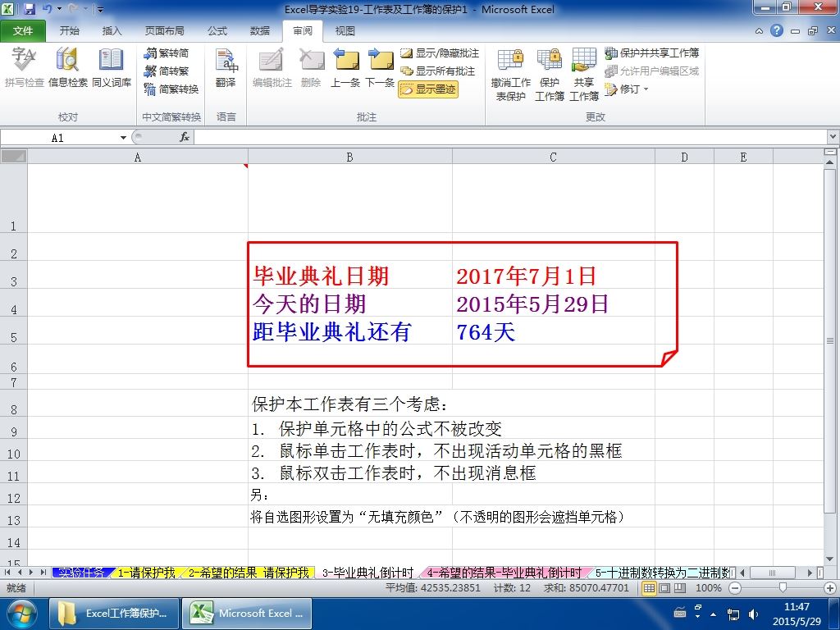Switch to the 数据 ribbon tab

260,31
